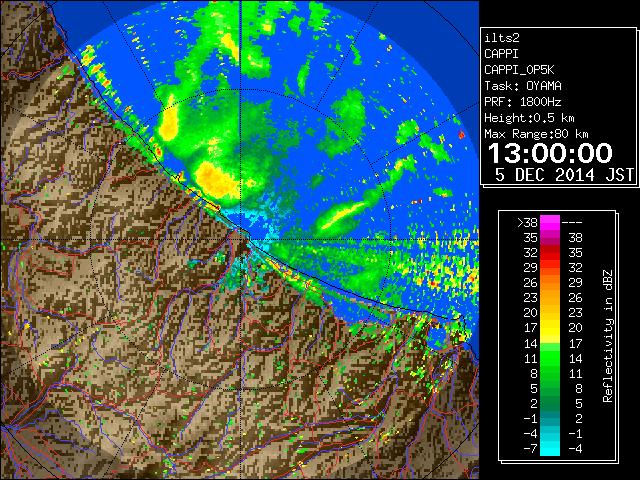Click the '-7' legend label
The image size is (640, 480).
[530, 448]
